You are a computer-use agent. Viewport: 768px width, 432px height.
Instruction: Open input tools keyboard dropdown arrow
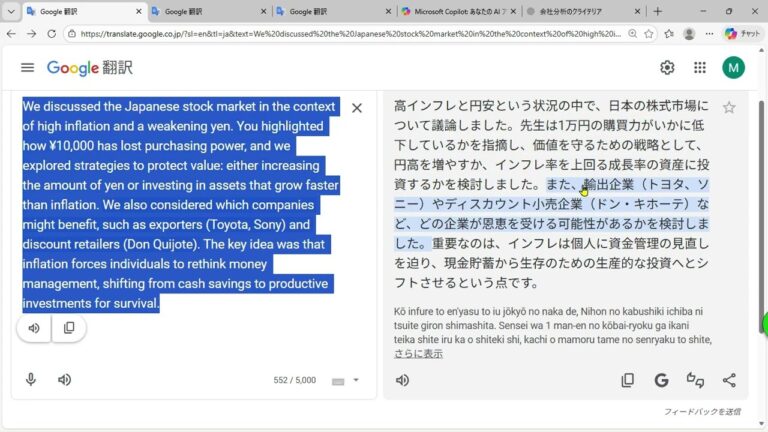356,380
